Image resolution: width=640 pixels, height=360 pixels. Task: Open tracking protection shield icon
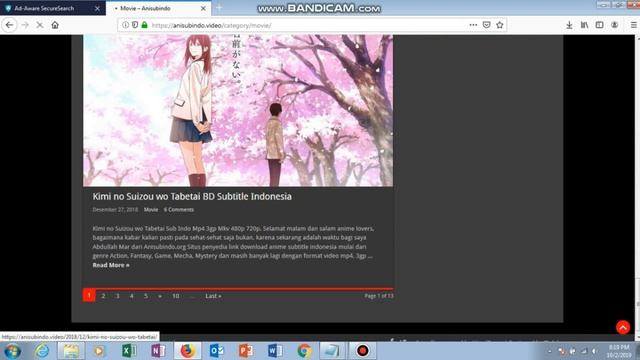pos(135,25)
